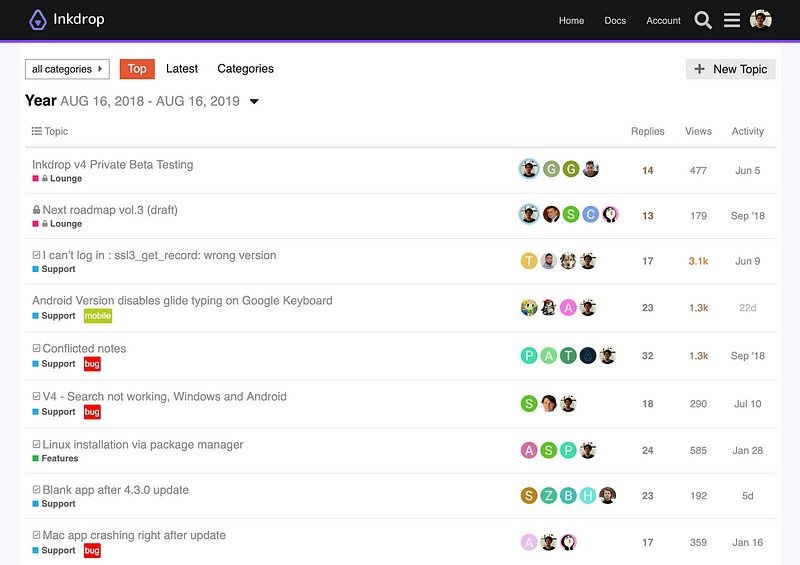800x565 pixels.
Task: Click Support category under Blank app topic
Action: [x=54, y=504]
